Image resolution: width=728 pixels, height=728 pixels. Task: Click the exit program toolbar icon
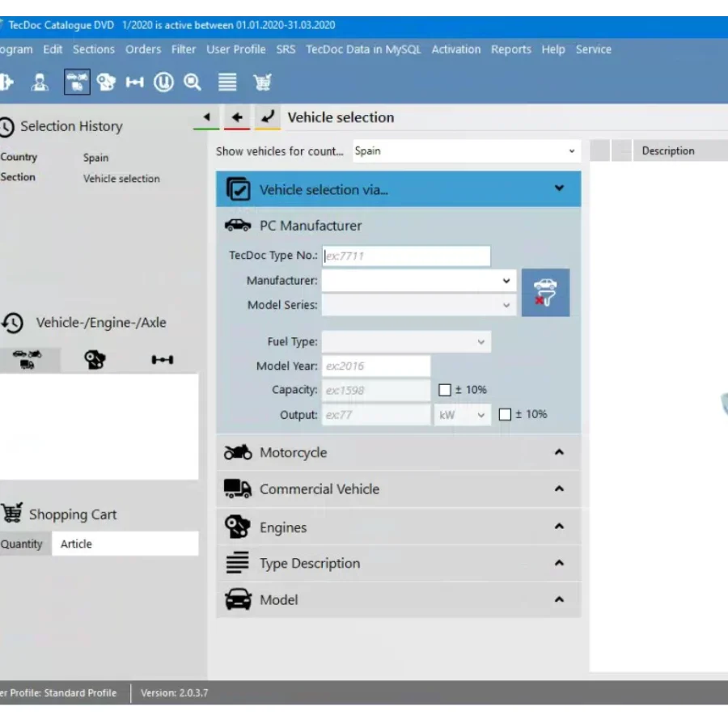point(6,83)
